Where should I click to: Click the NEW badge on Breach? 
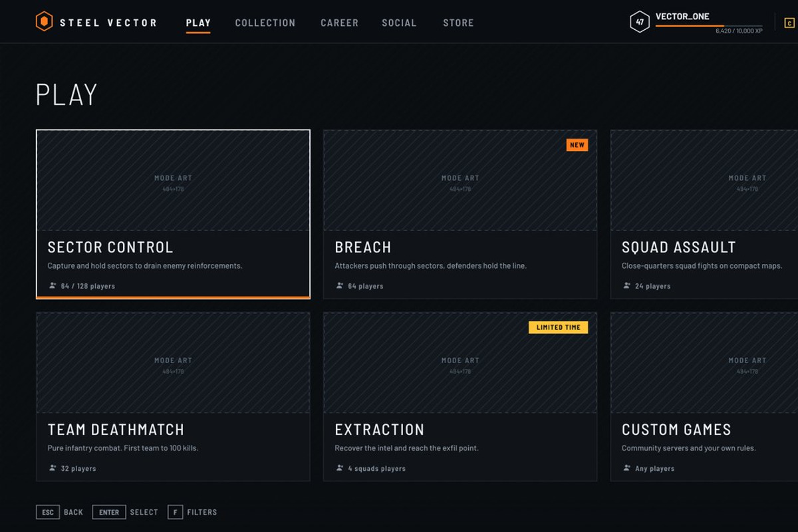pyautogui.click(x=577, y=145)
